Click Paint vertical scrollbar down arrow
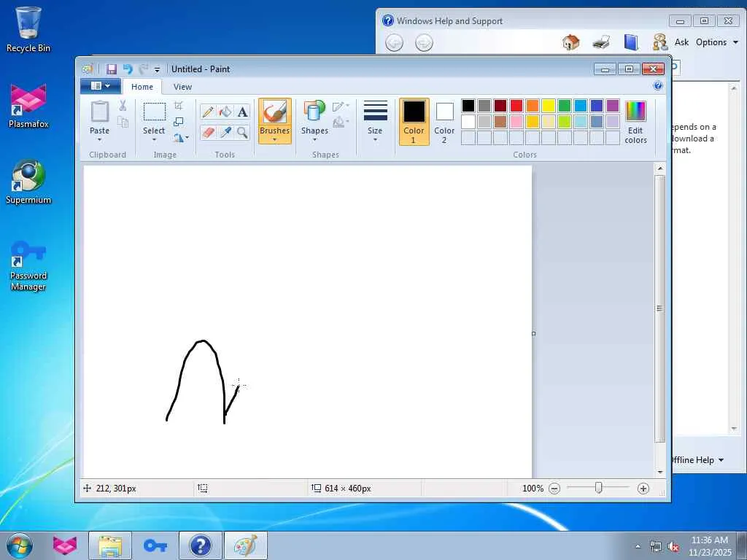The image size is (747, 560). point(659,472)
